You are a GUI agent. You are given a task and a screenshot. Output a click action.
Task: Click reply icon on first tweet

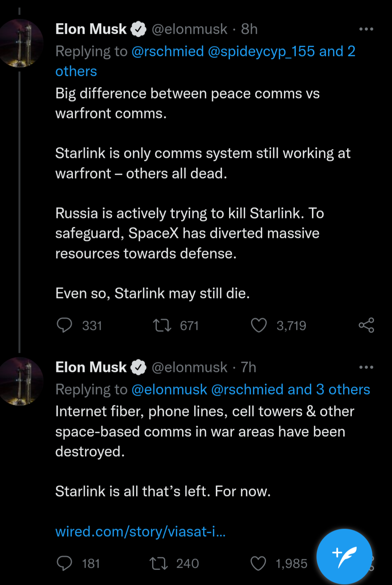[x=64, y=325]
